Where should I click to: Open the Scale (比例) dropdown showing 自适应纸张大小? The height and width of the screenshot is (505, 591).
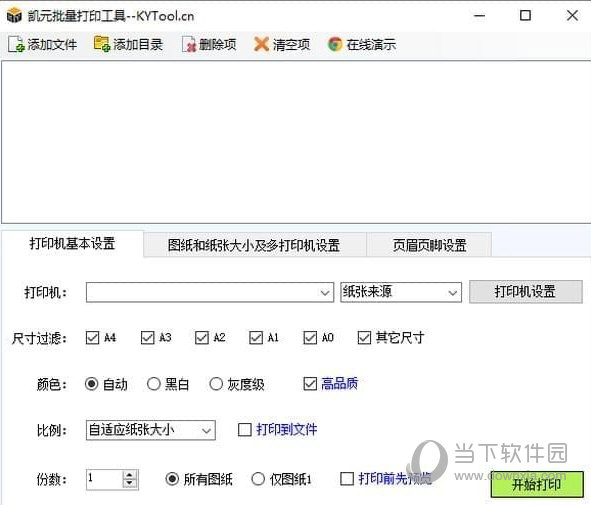tap(150, 430)
